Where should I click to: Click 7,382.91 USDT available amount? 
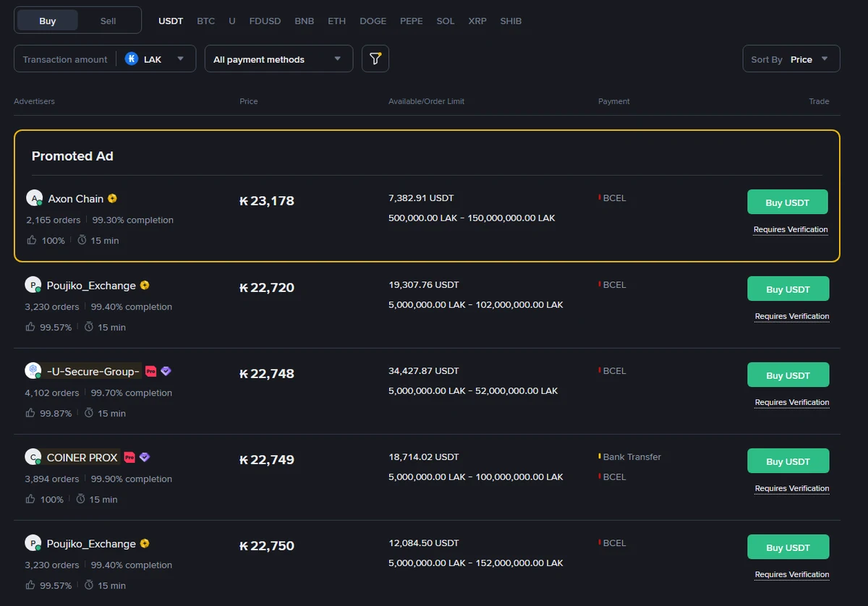click(x=421, y=198)
